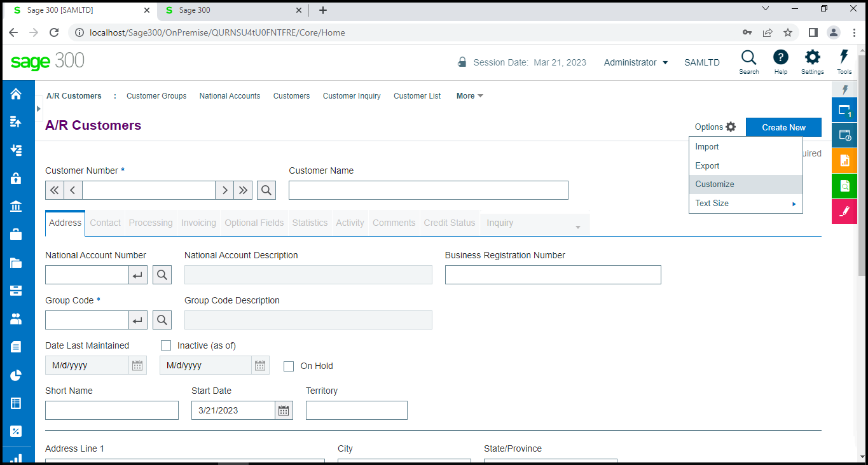Open the Settings gear in header
Screen dimensions: 868x465
pyautogui.click(x=812, y=62)
